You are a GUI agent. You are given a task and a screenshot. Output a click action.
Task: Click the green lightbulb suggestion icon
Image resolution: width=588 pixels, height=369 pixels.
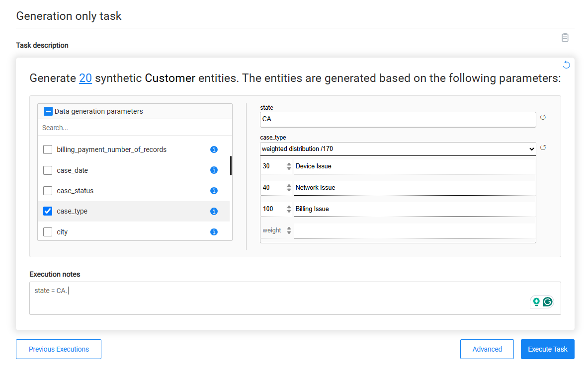pyautogui.click(x=536, y=301)
